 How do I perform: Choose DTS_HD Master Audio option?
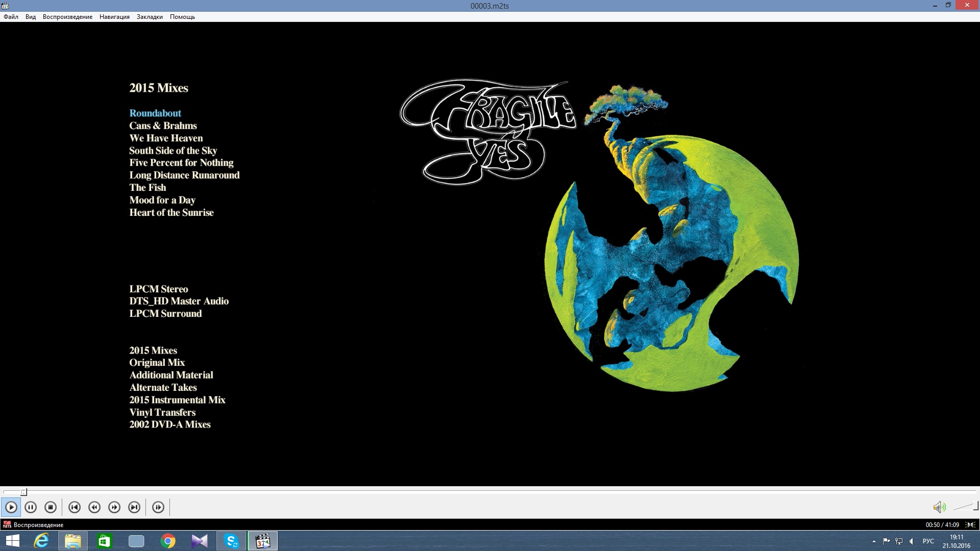click(x=179, y=301)
